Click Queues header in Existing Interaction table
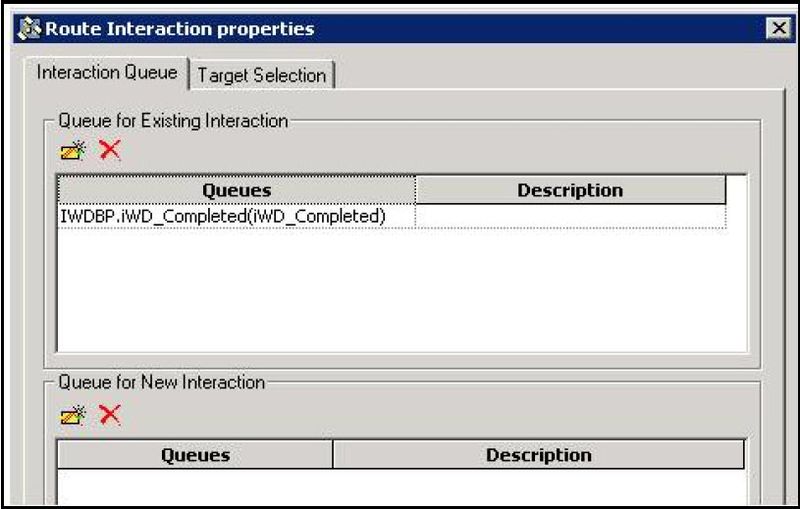The height and width of the screenshot is (509, 800). [237, 190]
